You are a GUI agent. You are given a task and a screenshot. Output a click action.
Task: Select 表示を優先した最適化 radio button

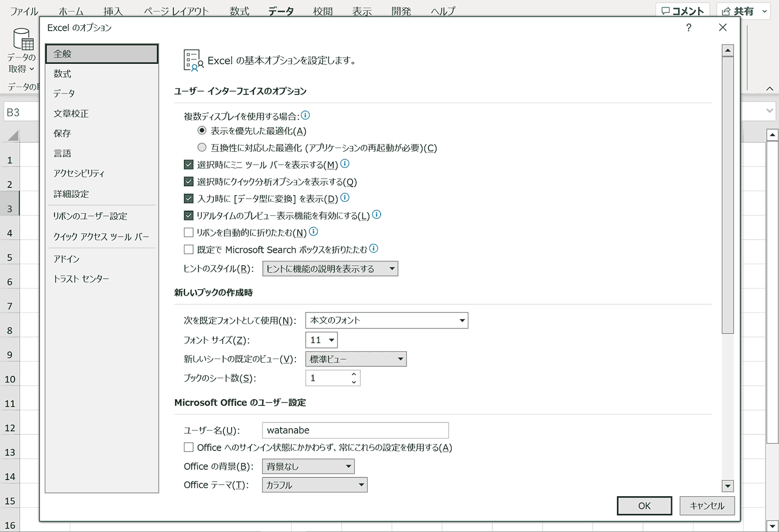(202, 130)
